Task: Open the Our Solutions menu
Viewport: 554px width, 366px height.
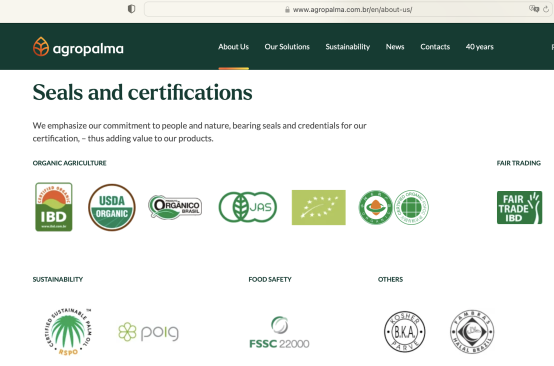Action: pos(287,47)
